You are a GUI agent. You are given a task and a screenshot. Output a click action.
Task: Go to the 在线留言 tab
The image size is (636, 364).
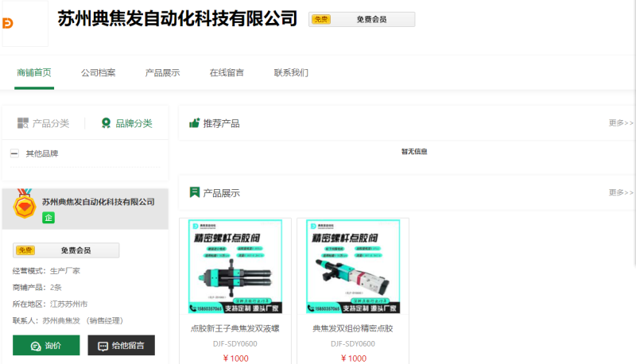[x=227, y=73]
